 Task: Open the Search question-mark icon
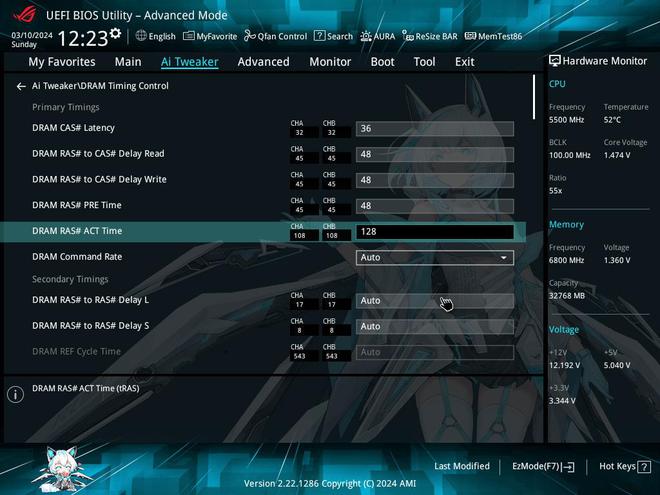tap(319, 36)
